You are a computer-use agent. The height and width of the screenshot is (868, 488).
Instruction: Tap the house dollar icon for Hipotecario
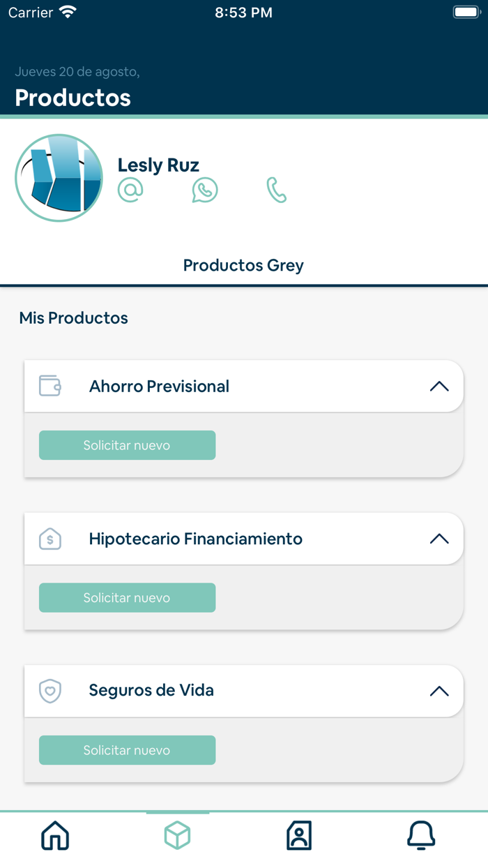[50, 539]
